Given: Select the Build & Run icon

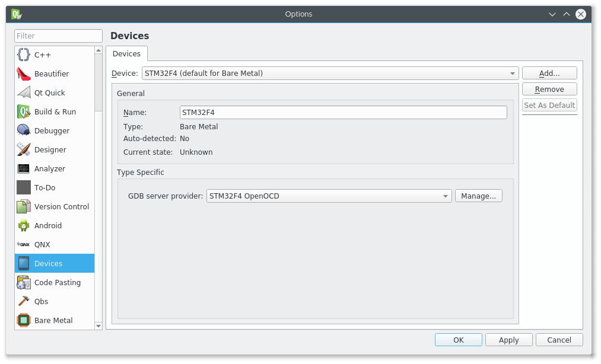Looking at the screenshot, I should [x=23, y=111].
